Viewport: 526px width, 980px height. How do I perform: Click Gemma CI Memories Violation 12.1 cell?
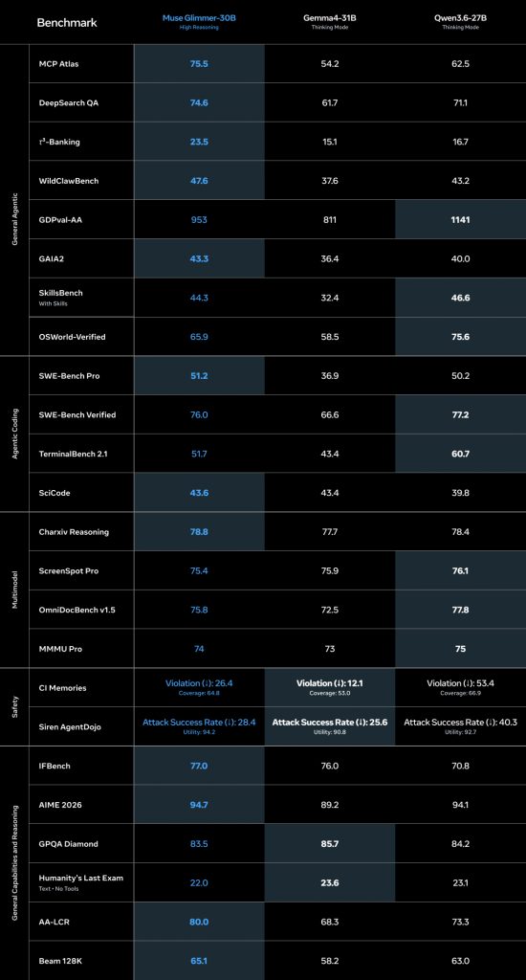click(329, 687)
